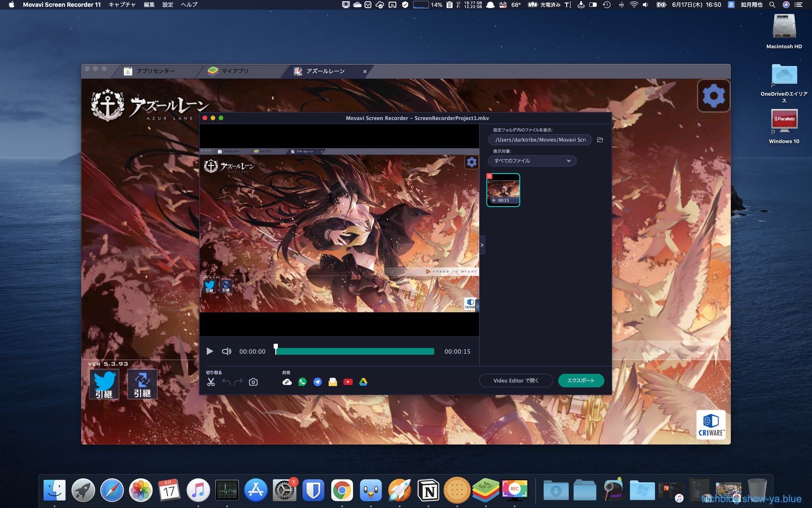Open the folder browse icon beside path
This screenshot has width=812, height=508.
point(600,140)
